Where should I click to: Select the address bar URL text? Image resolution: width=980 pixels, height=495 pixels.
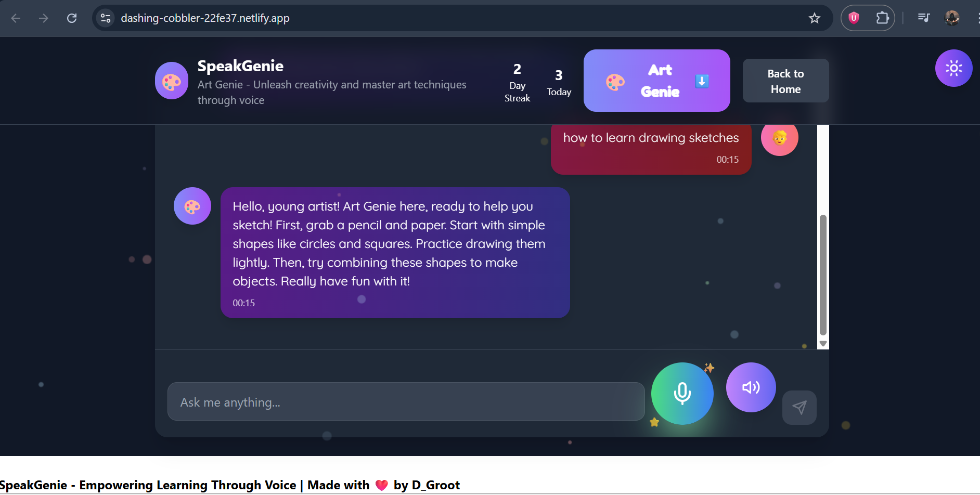(205, 18)
